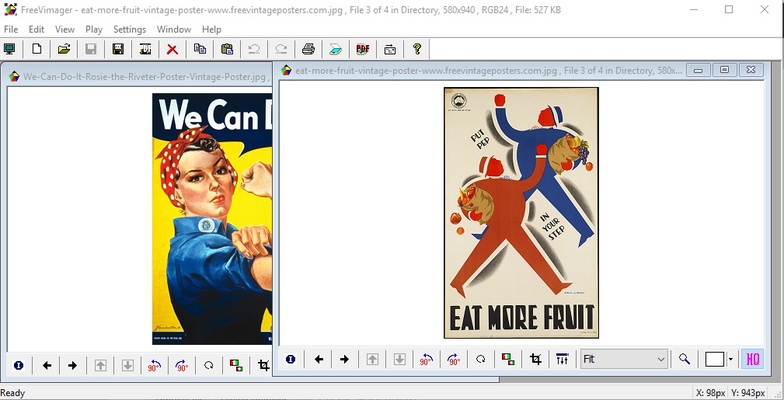Screen dimensions: 784x400
Task: Open the View menu
Action: [x=64, y=30]
